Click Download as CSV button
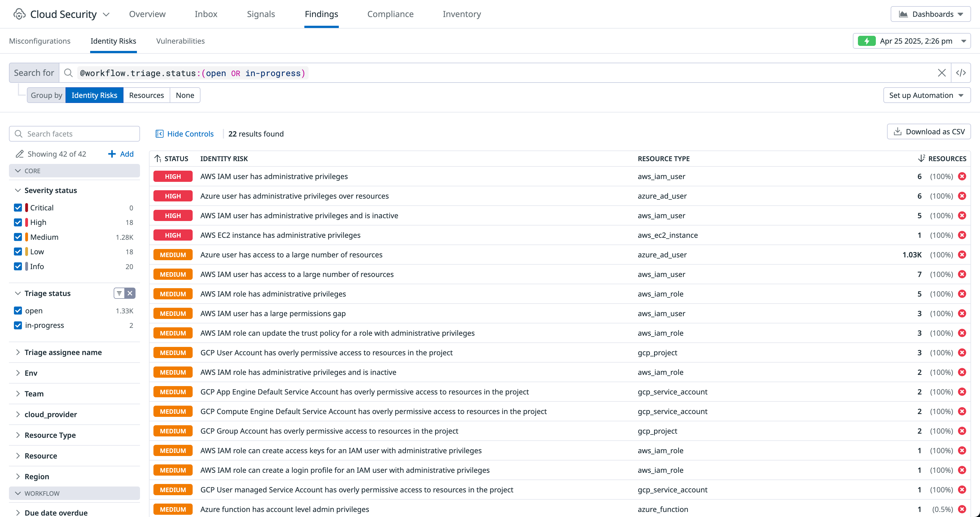The height and width of the screenshot is (517, 980). pos(929,131)
